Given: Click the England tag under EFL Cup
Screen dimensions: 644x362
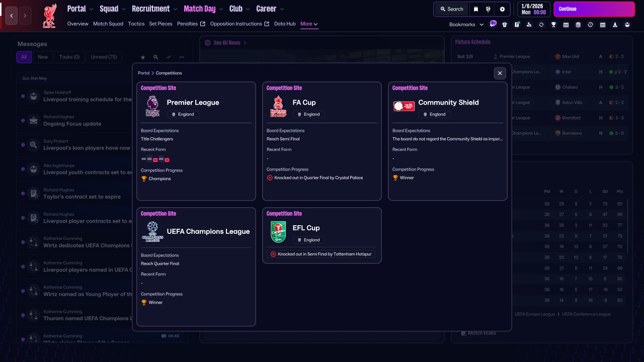Looking at the screenshot, I should click(x=309, y=240).
